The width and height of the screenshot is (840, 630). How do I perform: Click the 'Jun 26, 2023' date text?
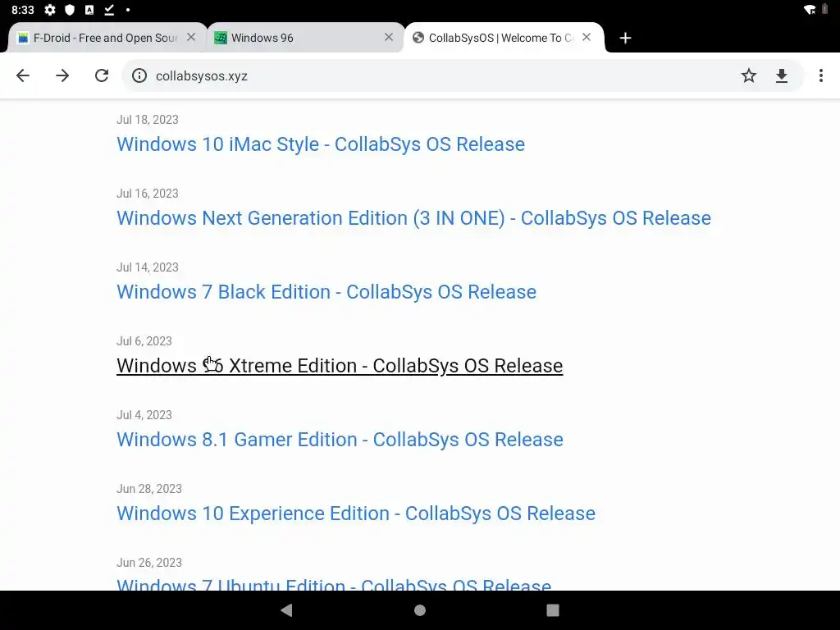click(149, 563)
